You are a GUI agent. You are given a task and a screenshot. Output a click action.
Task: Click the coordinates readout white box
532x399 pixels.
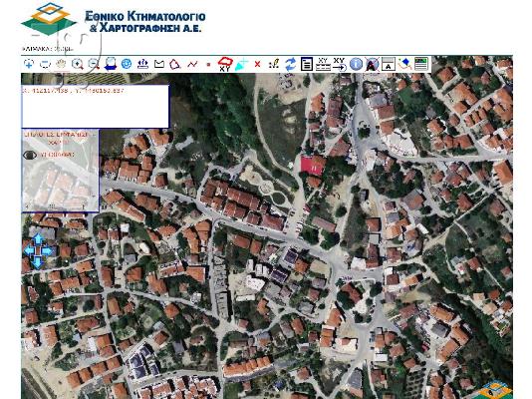click(96, 107)
